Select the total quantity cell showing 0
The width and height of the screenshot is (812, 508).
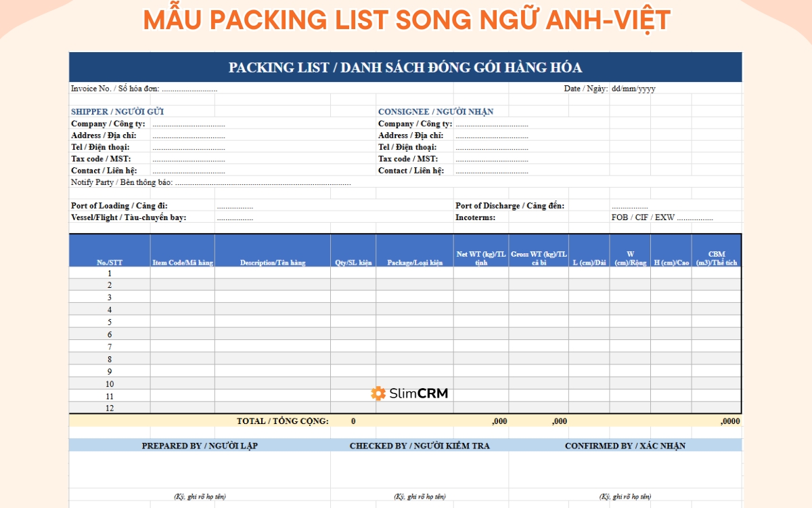353,421
